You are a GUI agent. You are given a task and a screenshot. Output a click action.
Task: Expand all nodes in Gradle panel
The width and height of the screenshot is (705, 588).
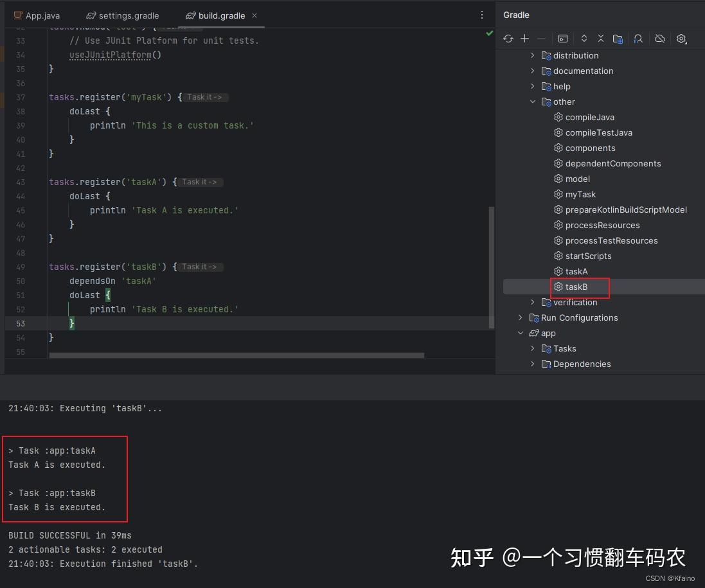pyautogui.click(x=584, y=39)
